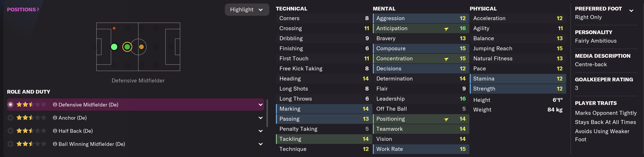The width and height of the screenshot is (644, 157).
Task: Click the red position dot on pitch
Action: tap(114, 28)
